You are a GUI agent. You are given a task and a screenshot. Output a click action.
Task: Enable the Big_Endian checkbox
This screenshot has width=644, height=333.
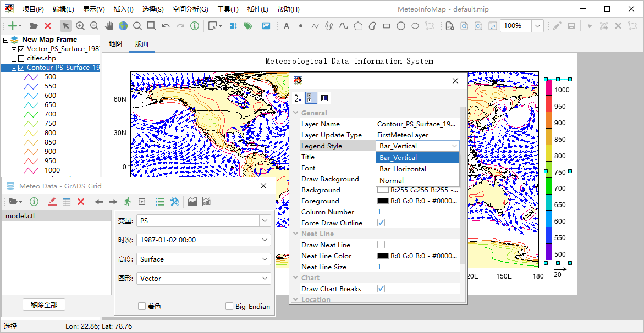(x=229, y=306)
